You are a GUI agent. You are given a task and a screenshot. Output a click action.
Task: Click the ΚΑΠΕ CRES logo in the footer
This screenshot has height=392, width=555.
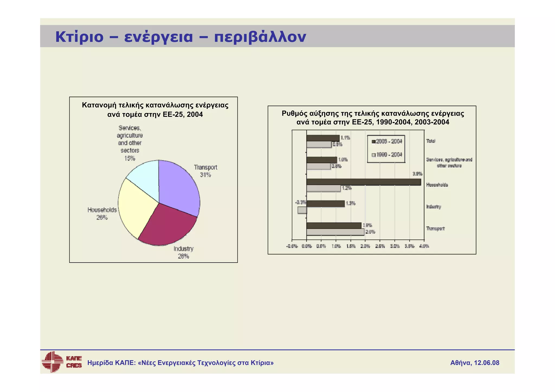click(62, 362)
